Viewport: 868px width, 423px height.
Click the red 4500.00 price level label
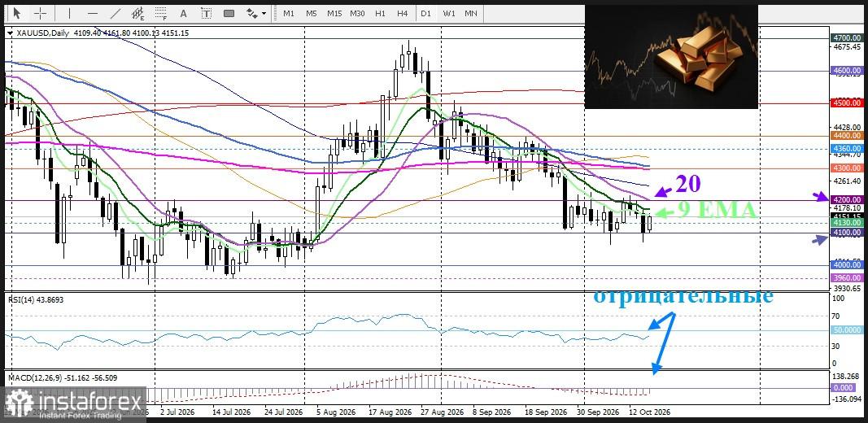847,102
